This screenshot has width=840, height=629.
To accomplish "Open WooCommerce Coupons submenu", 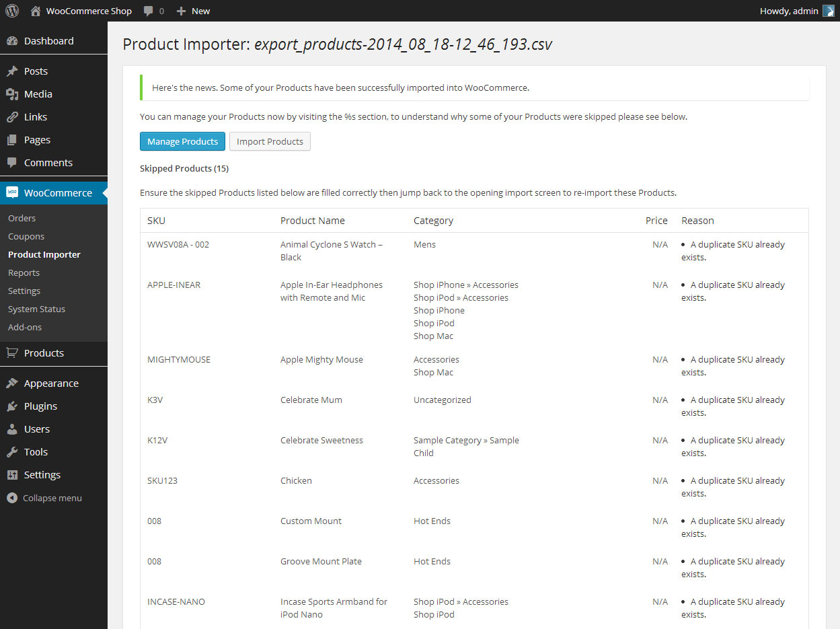I will (26, 237).
